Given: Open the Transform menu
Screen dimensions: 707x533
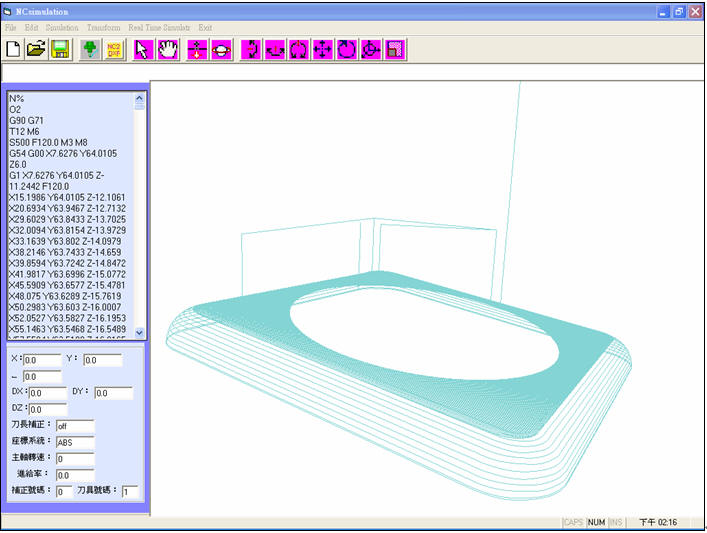Looking at the screenshot, I should click(x=104, y=28).
